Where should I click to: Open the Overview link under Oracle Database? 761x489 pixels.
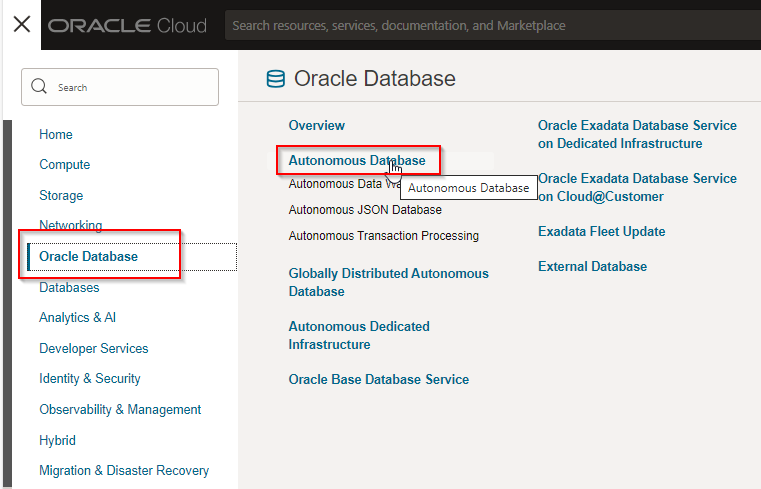(317, 125)
